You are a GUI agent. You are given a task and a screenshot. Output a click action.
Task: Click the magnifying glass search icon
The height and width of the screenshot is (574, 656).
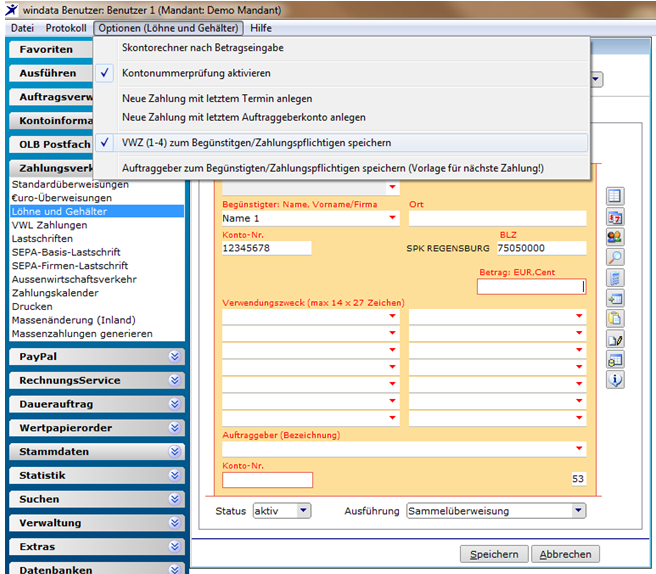pyautogui.click(x=615, y=257)
